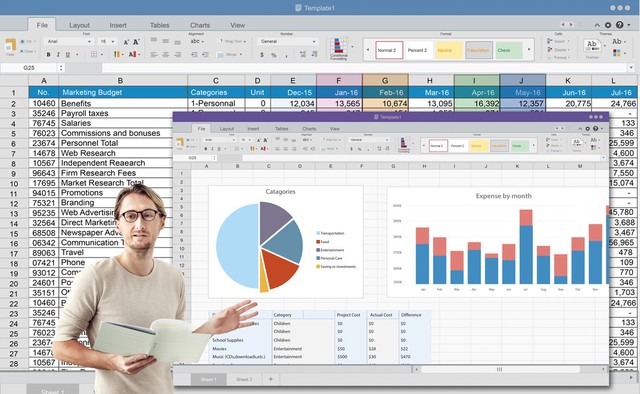Apply the Normal 2 cell style in back window

pos(389,50)
